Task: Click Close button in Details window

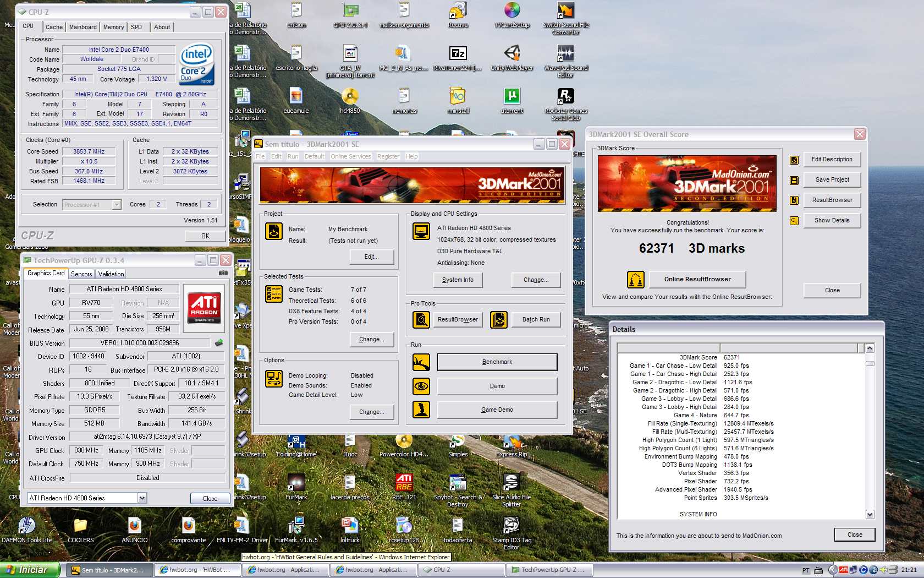Action: 855,535
